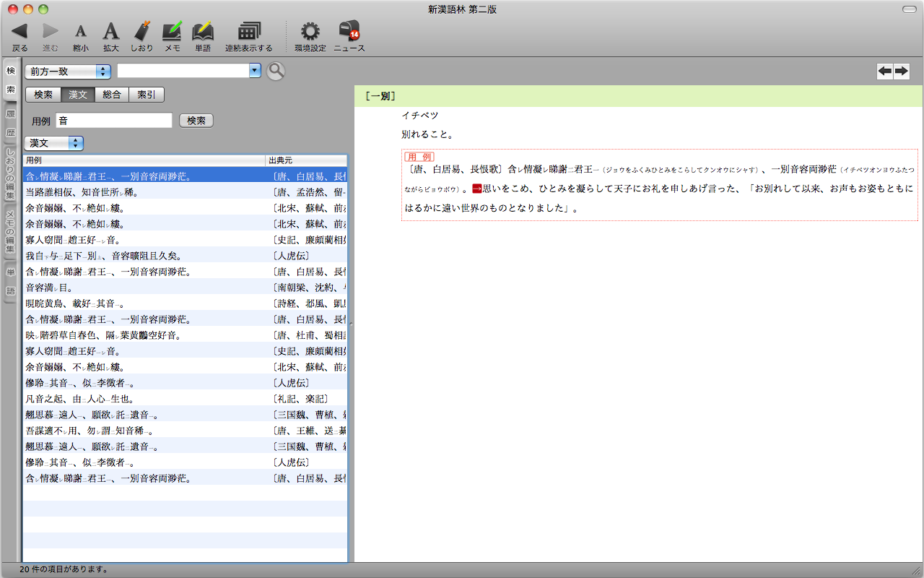Click the 縮小 shrink text icon
The image size is (924, 578).
point(81,32)
